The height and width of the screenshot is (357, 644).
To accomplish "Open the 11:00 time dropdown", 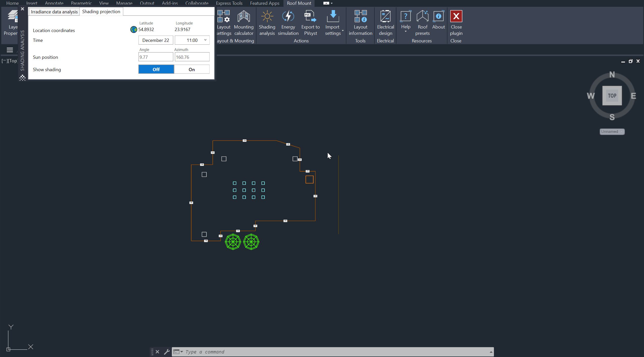I will coord(205,40).
